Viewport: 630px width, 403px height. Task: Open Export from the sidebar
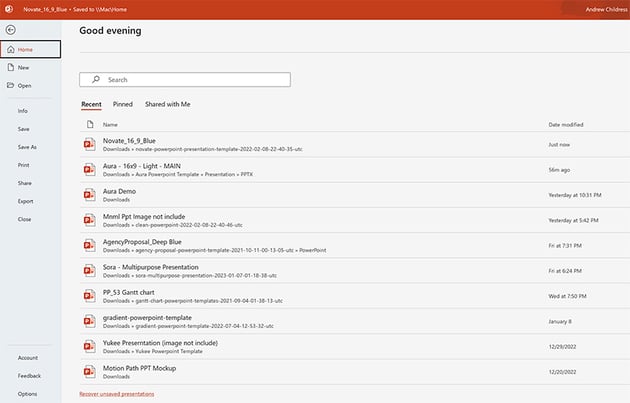coord(25,201)
